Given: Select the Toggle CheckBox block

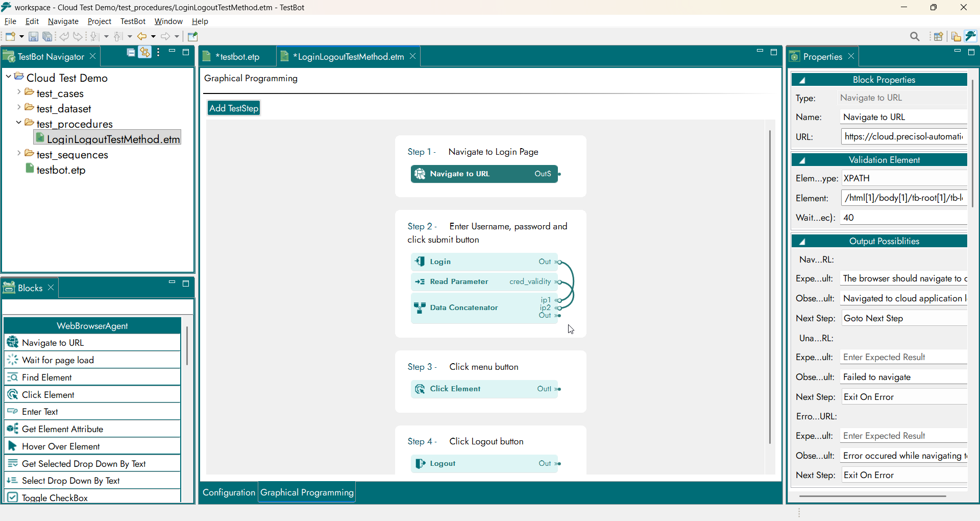Looking at the screenshot, I should click(55, 498).
